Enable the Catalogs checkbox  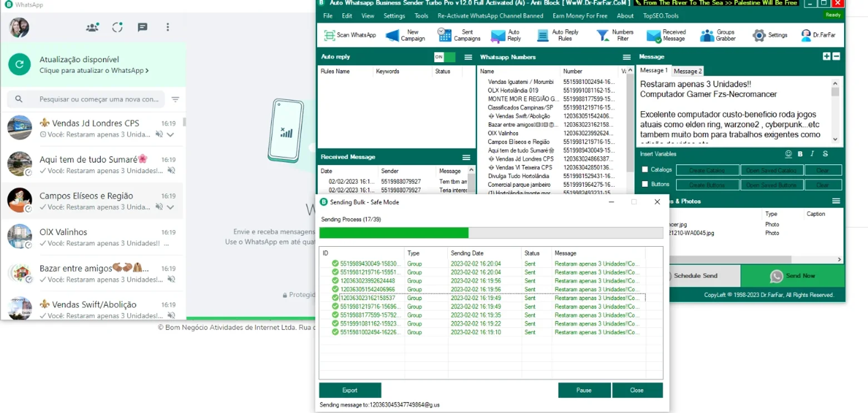[645, 170]
